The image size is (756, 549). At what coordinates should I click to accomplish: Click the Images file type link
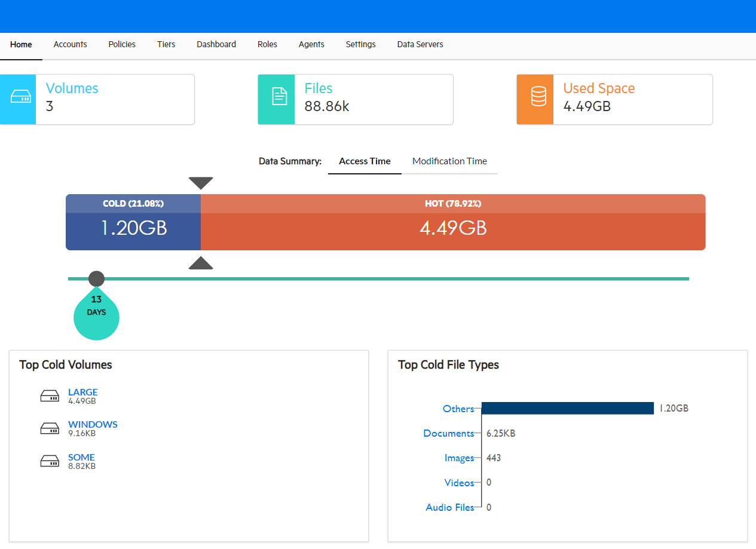point(459,458)
